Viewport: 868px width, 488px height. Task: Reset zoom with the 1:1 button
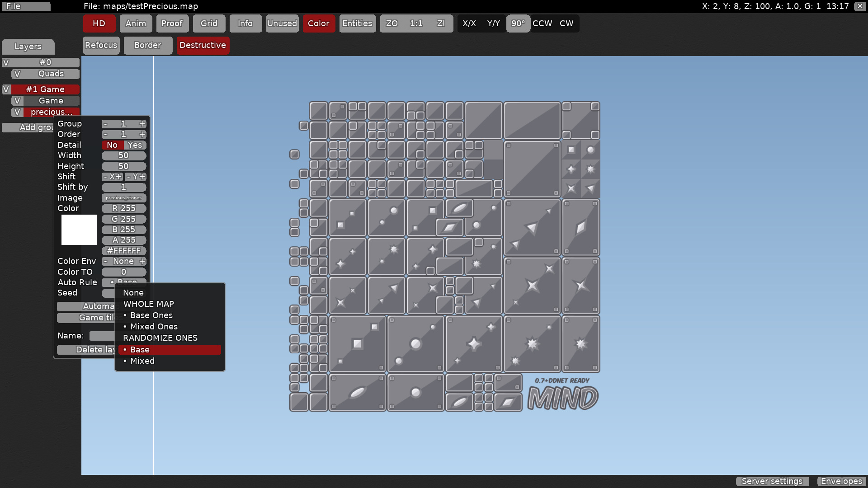(x=416, y=23)
